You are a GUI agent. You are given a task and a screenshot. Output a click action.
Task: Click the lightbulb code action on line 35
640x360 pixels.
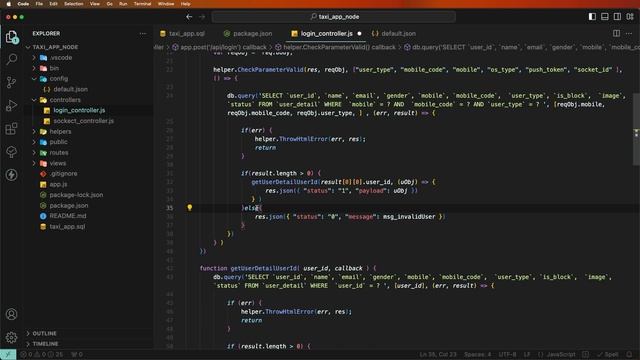pos(189,207)
